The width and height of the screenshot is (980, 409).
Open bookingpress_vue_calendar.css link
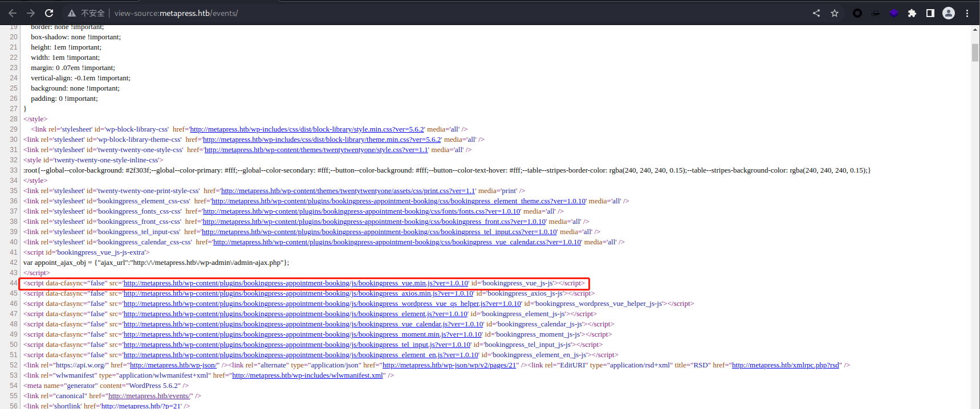point(397,242)
